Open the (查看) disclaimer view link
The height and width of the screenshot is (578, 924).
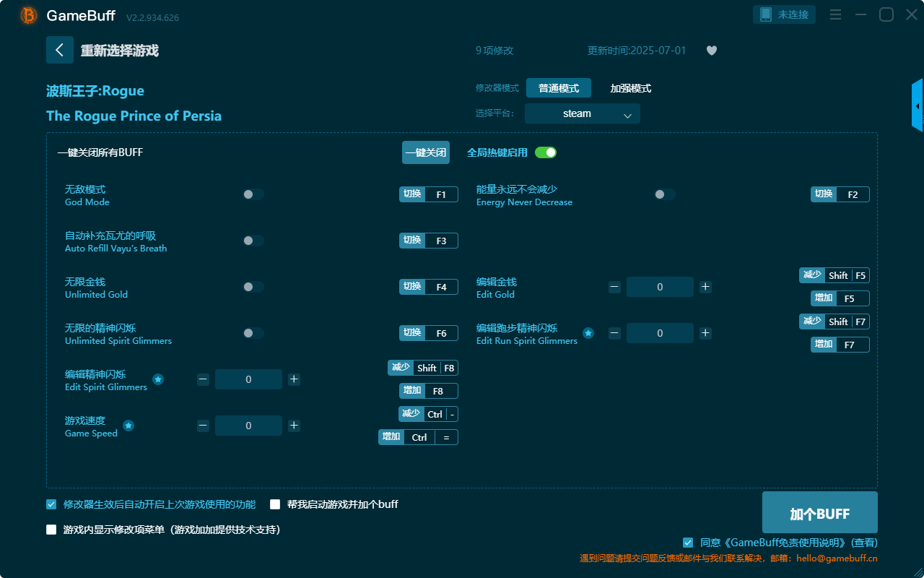[x=864, y=543]
